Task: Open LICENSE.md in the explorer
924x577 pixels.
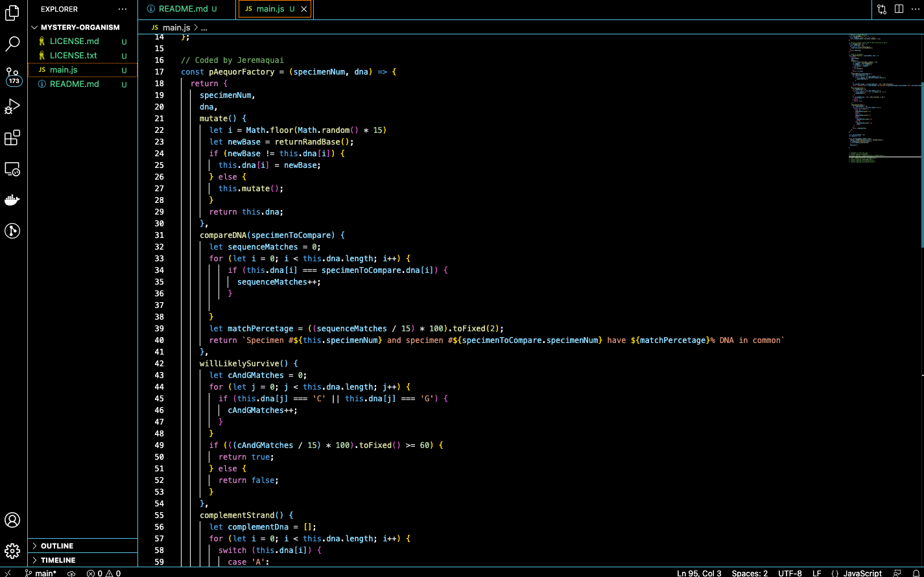Action: (x=82, y=41)
